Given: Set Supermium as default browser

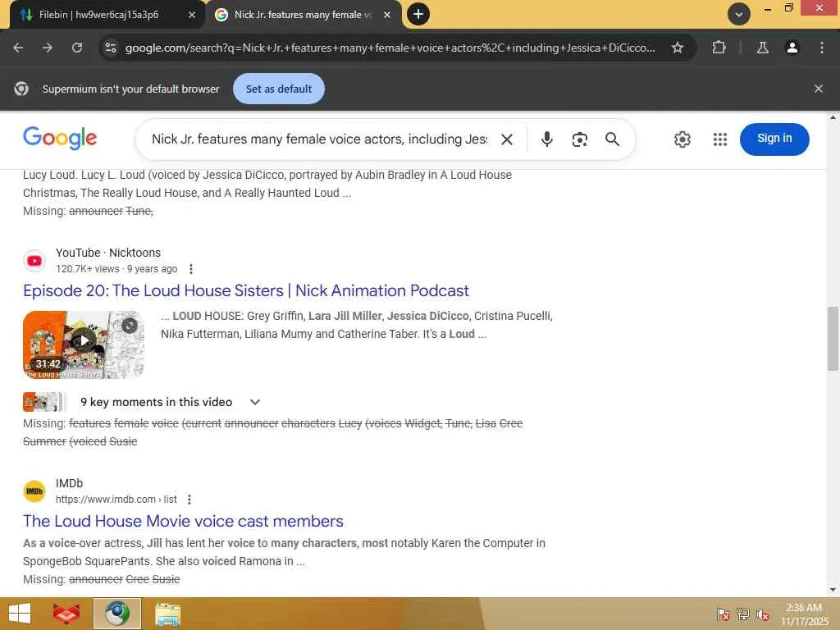Looking at the screenshot, I should [279, 89].
